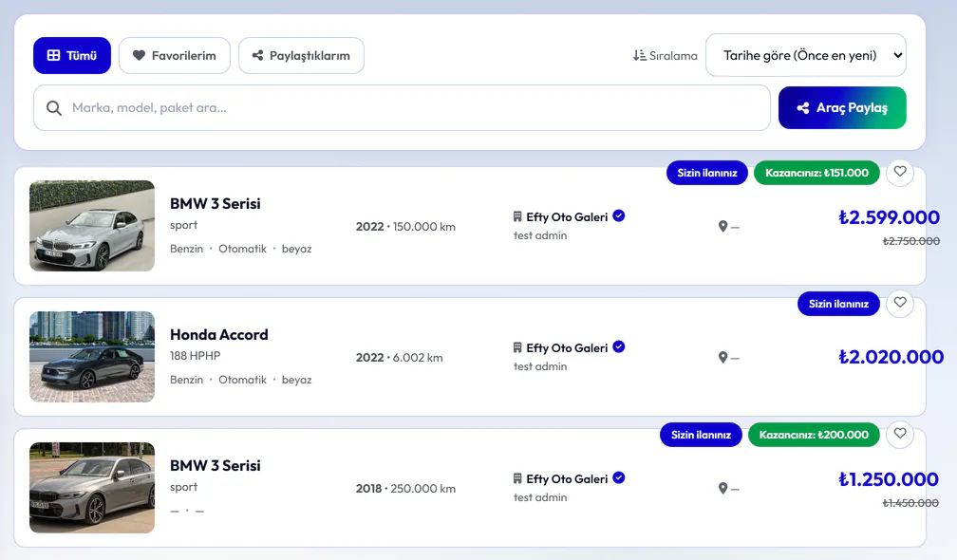957x560 pixels.
Task: Click the 188 HPHP package text
Action: 196,356
